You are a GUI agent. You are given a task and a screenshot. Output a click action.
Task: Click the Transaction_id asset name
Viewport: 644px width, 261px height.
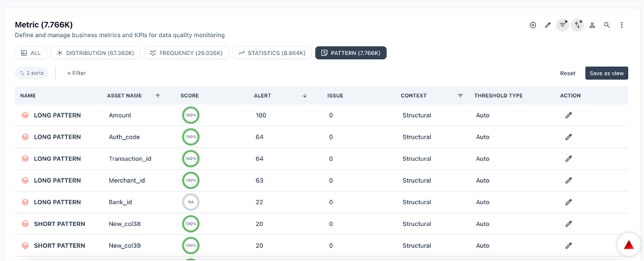tap(130, 159)
